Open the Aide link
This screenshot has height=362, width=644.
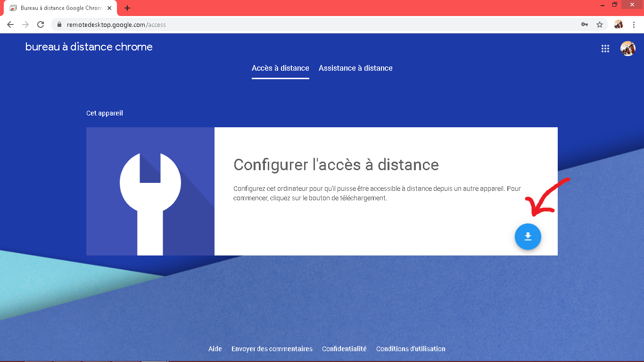pos(215,349)
